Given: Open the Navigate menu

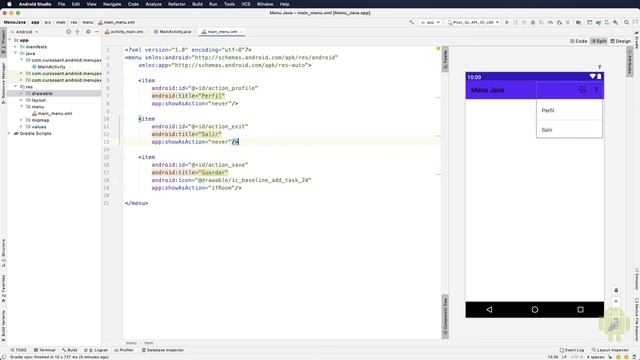Looking at the screenshot, I should (112, 4).
